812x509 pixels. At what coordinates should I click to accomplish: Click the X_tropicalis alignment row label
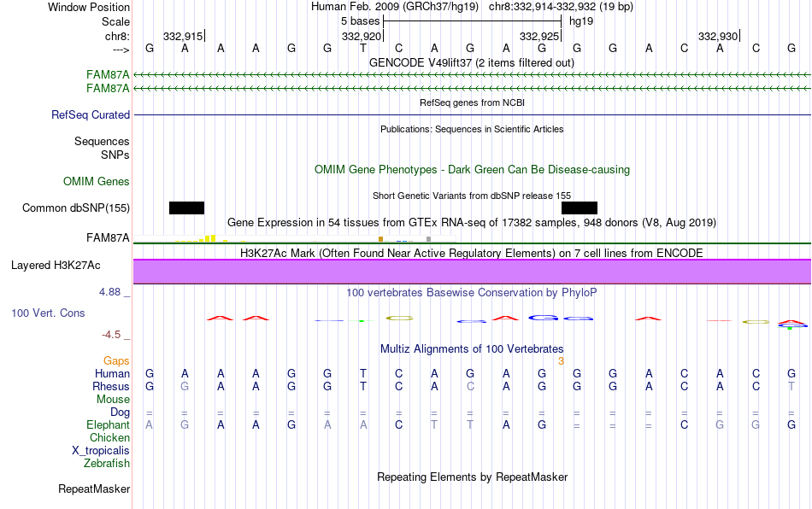[x=101, y=451]
